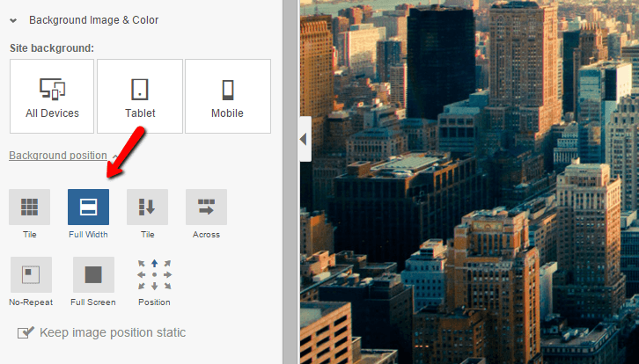Click the top-left diagonal Position arrow
This screenshot has height=364, width=639.
[x=142, y=264]
